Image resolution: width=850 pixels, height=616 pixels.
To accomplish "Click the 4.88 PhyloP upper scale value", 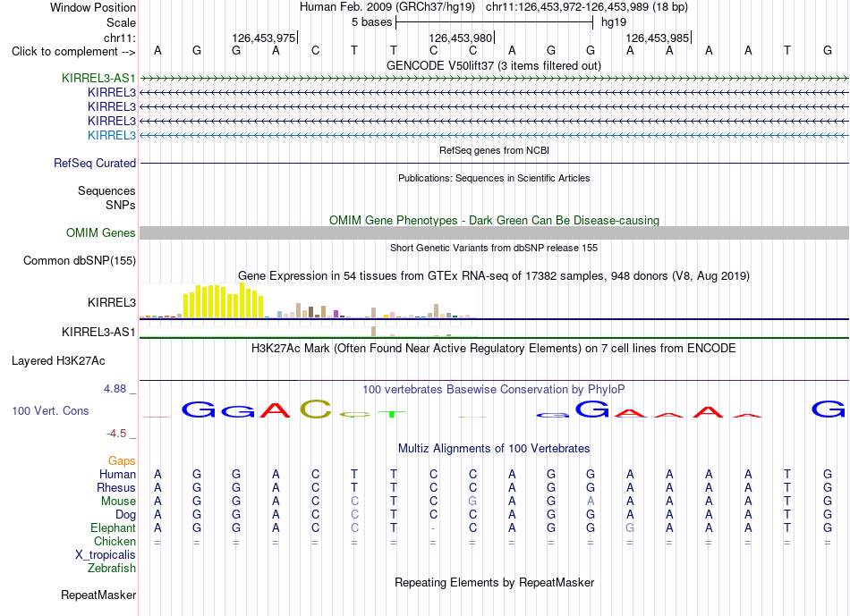I will click(x=115, y=389).
